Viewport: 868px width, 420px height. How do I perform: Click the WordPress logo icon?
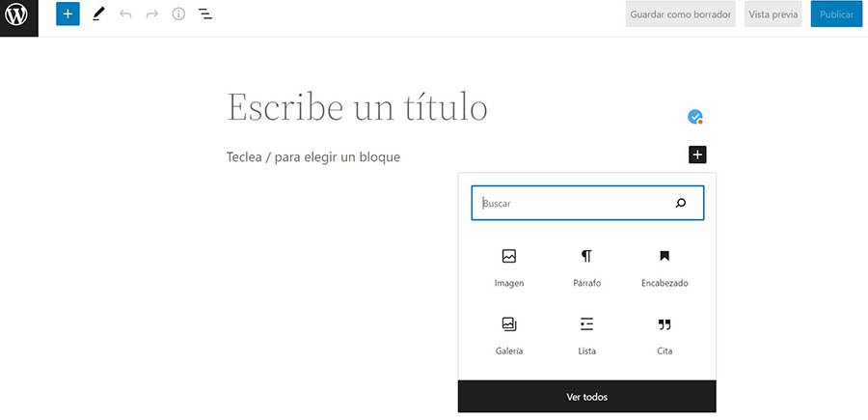(x=18, y=16)
